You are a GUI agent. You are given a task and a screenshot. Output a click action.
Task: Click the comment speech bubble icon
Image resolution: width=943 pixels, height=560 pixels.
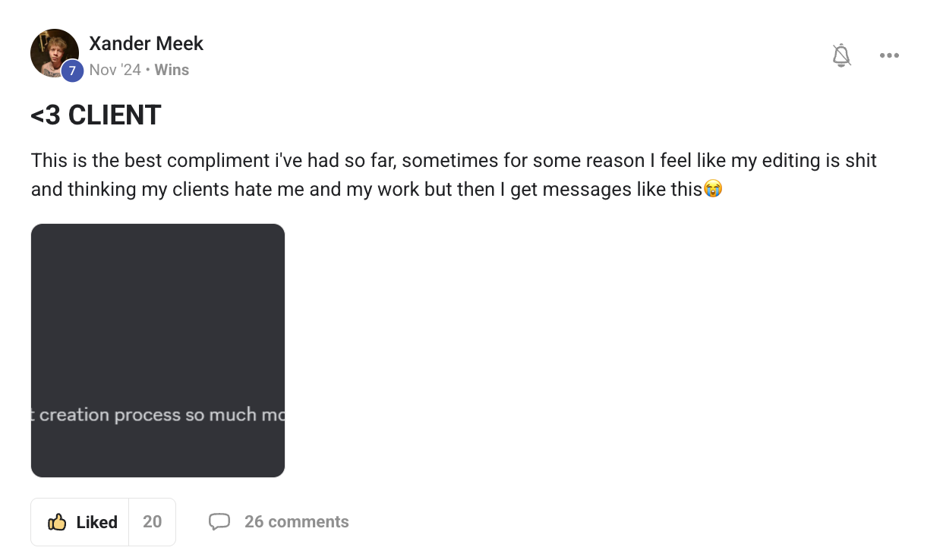point(219,522)
